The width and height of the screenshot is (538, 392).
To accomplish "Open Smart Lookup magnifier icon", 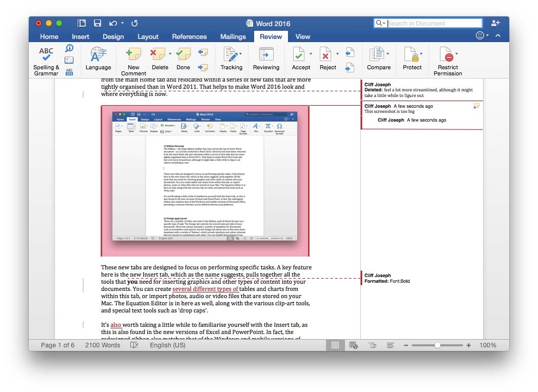I will coord(69,48).
